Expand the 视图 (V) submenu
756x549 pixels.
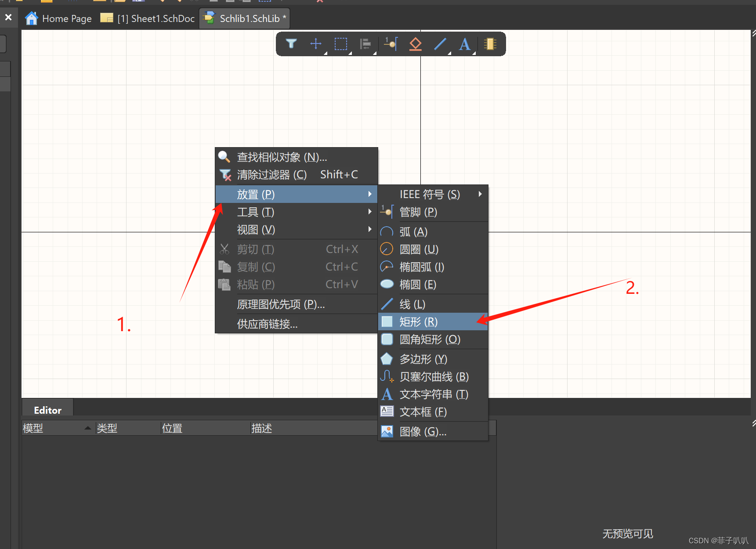point(297,229)
